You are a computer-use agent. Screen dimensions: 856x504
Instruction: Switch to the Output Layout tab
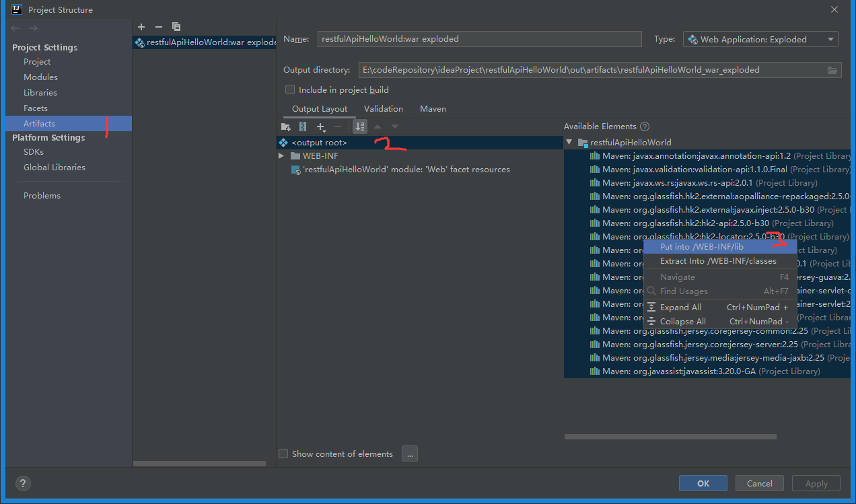coord(320,109)
